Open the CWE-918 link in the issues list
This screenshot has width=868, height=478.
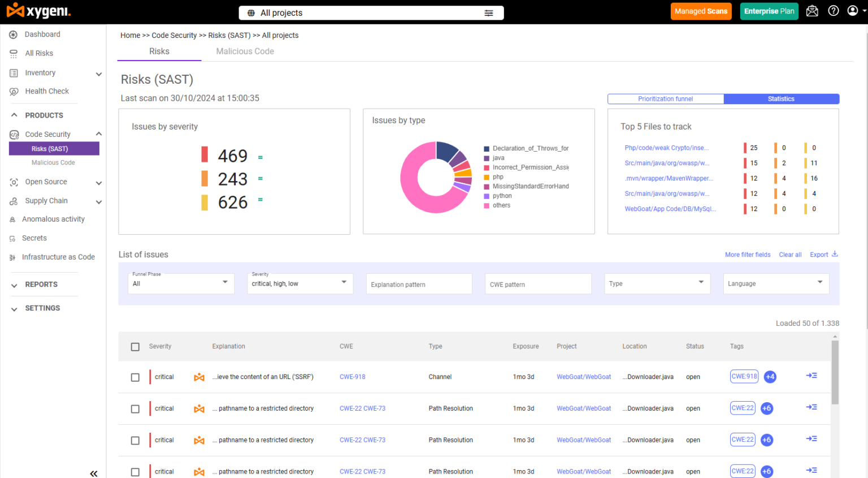[x=352, y=377]
